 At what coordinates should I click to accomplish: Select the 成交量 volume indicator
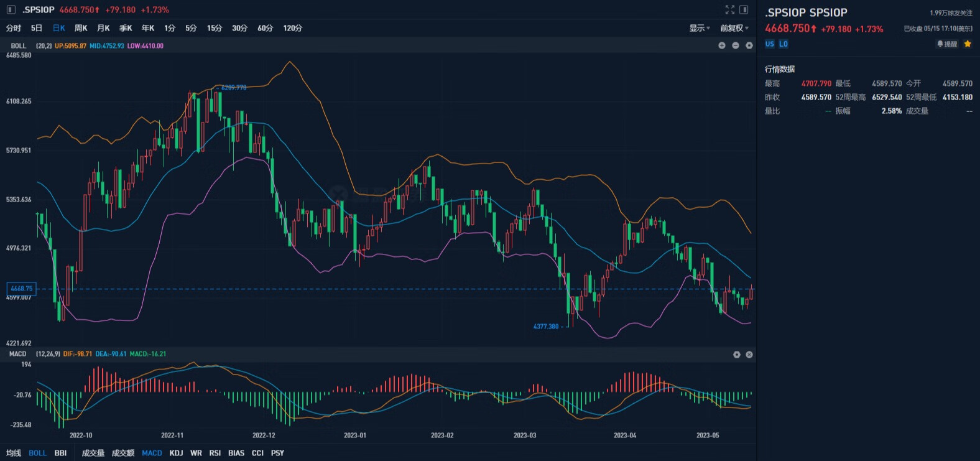point(93,453)
